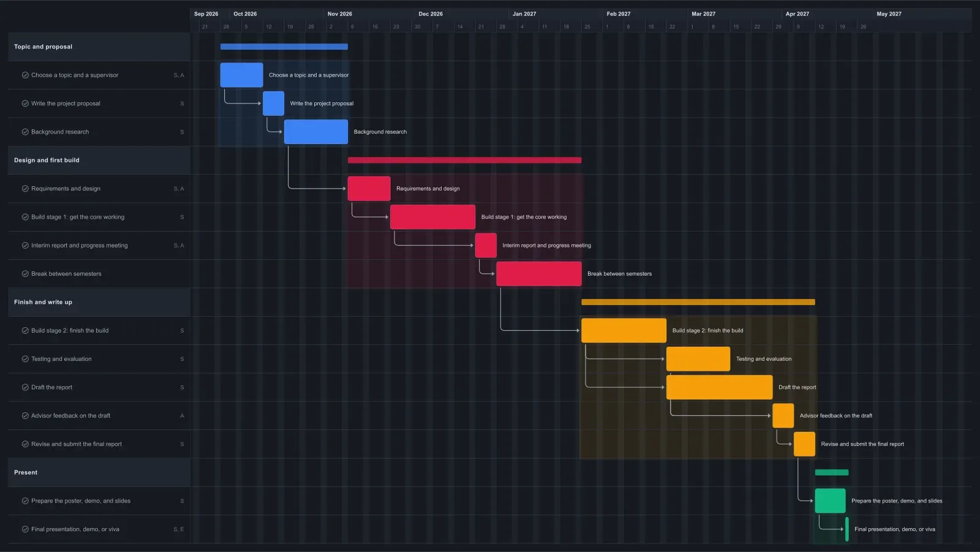
Task: Click the S, E assignee on Final presentation row
Action: 179,529
